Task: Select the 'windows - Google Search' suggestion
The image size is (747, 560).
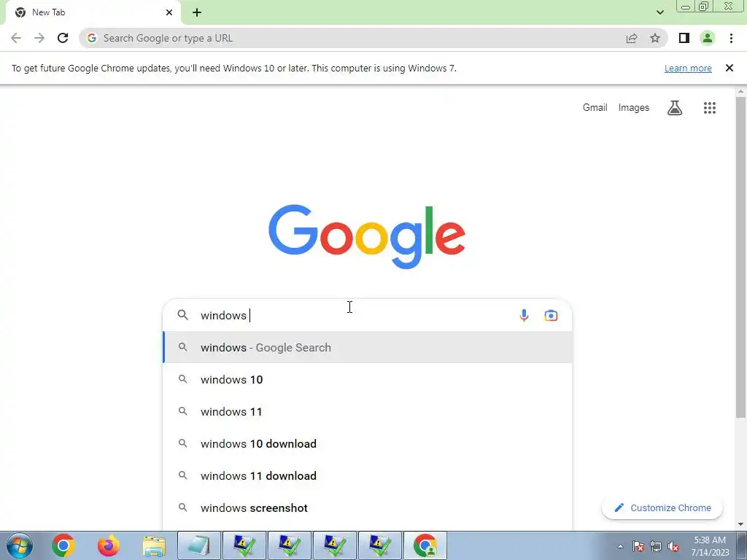Action: point(368,347)
